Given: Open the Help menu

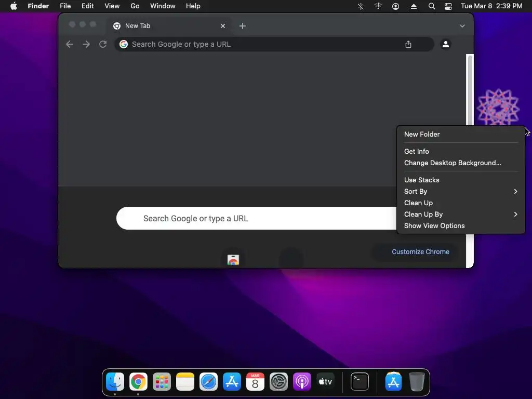Looking at the screenshot, I should pyautogui.click(x=193, y=6).
